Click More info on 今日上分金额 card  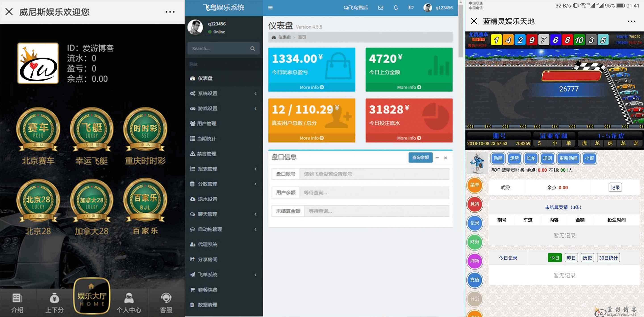click(409, 87)
